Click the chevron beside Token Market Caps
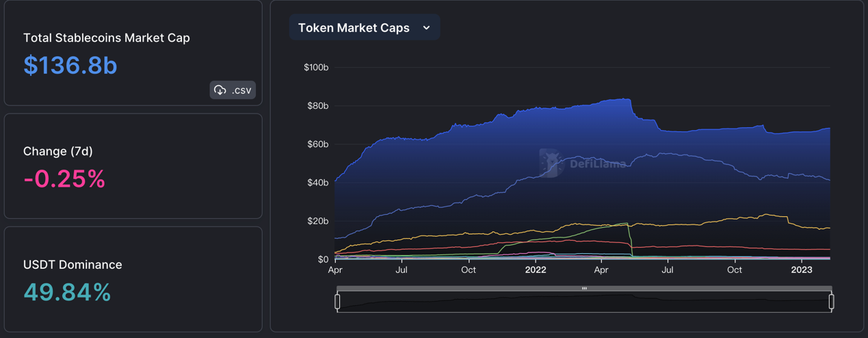The height and width of the screenshot is (338, 868). click(427, 28)
